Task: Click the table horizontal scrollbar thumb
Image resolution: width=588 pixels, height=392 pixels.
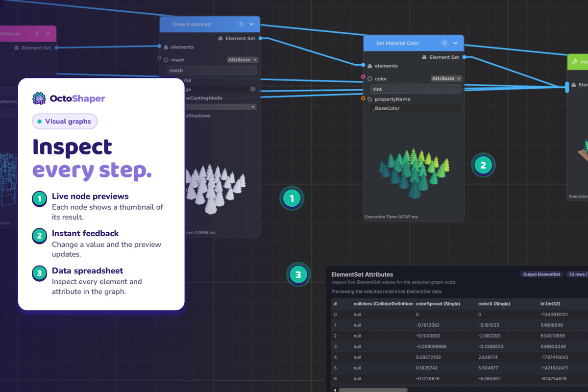Action: point(373,390)
